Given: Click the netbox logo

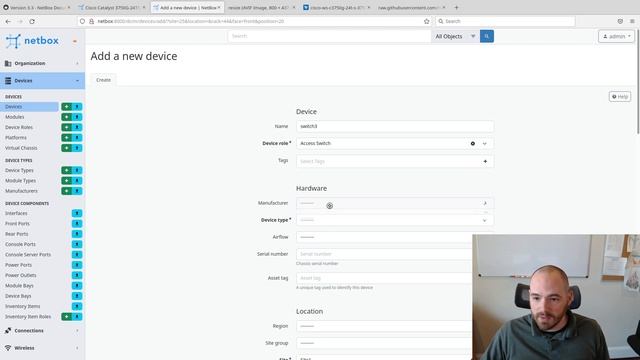Looking at the screenshot, I should (x=32, y=41).
